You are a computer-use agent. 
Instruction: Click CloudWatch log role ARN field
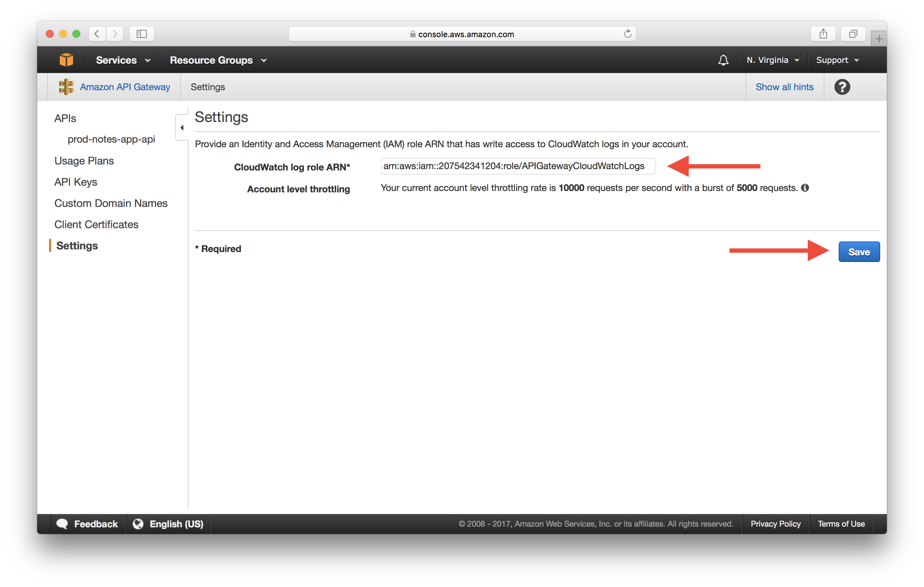(x=514, y=165)
